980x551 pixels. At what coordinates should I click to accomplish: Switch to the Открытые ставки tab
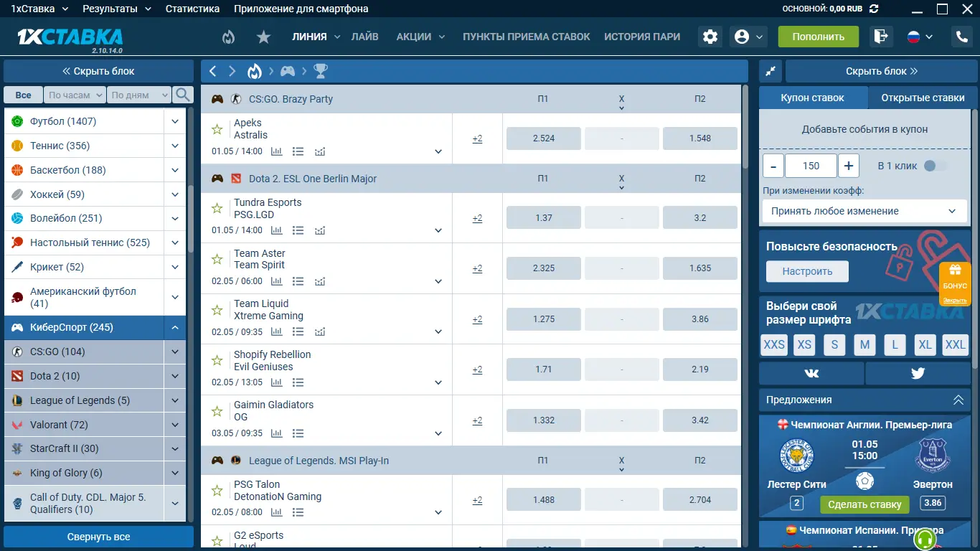coord(923,98)
